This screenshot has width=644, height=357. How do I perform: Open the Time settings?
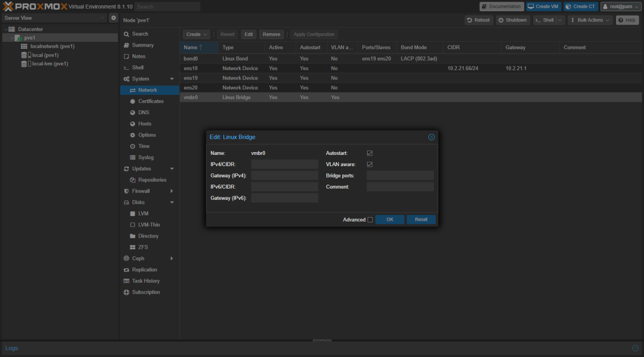click(x=144, y=146)
